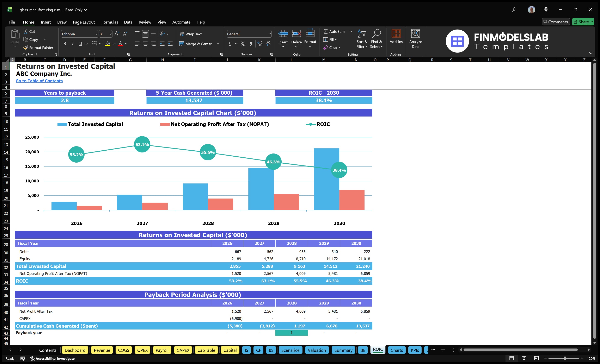Toggle italic formatting
Image resolution: width=600 pixels, height=364 pixels.
(72, 44)
